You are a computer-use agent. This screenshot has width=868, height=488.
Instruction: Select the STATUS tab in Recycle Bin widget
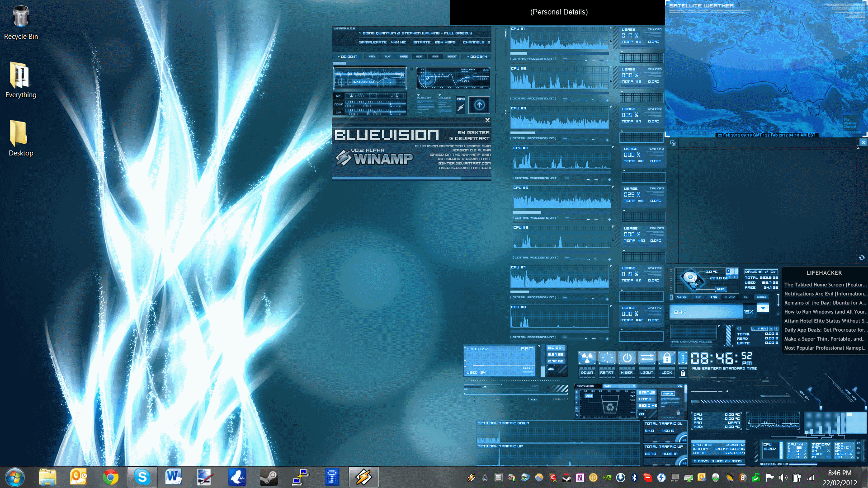[x=647, y=393]
